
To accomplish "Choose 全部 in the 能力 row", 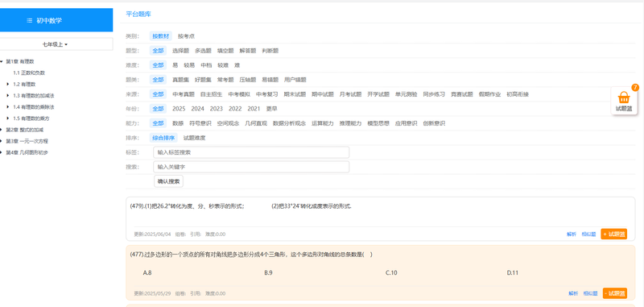I will [158, 123].
